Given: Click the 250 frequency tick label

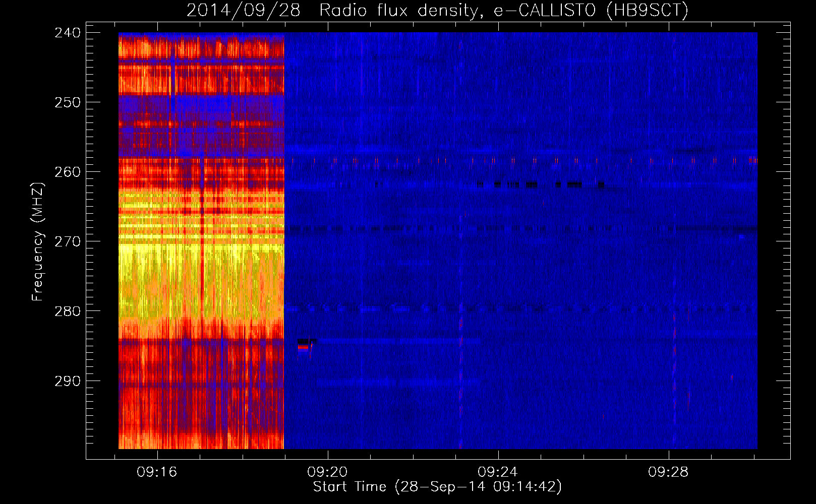Looking at the screenshot, I should [x=68, y=102].
